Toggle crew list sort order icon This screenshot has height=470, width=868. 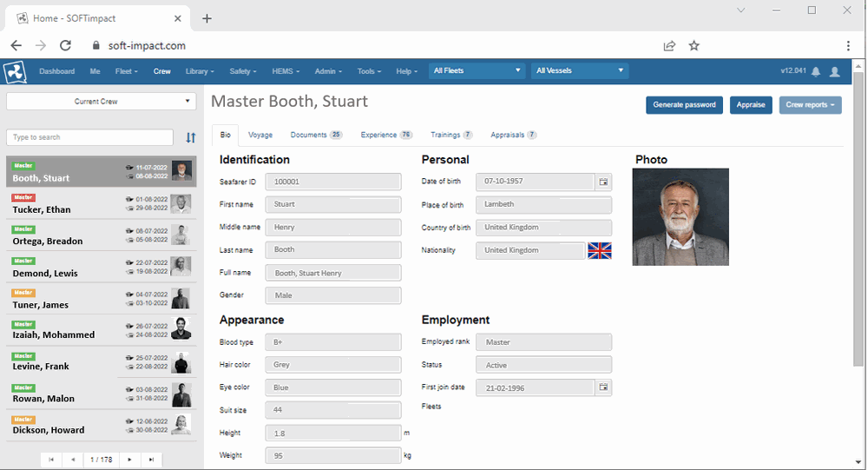[x=190, y=137]
